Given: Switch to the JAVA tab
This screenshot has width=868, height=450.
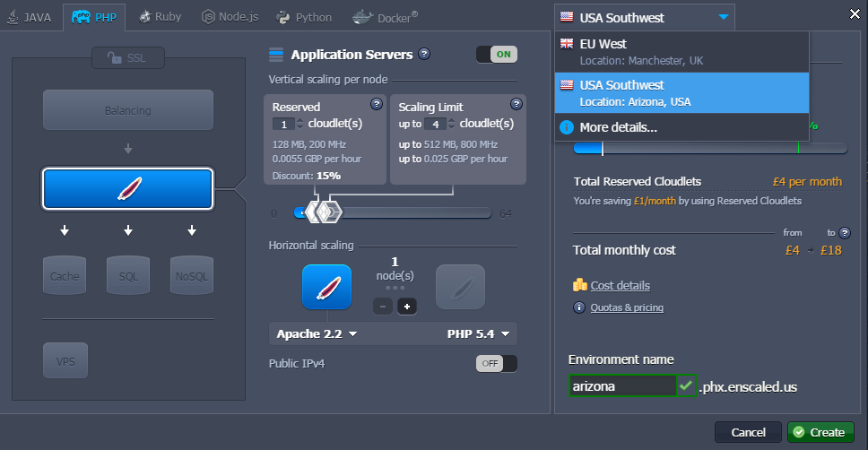Looking at the screenshot, I should tap(30, 17).
